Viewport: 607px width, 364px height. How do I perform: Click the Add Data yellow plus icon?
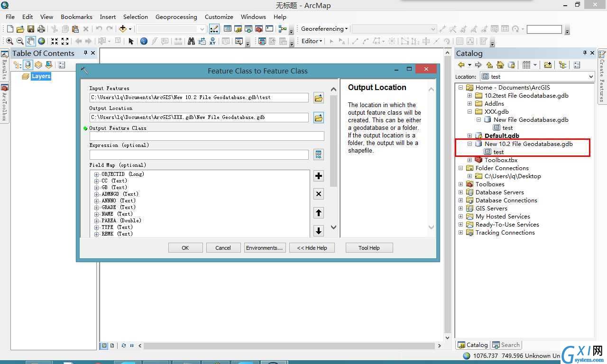coord(122,29)
